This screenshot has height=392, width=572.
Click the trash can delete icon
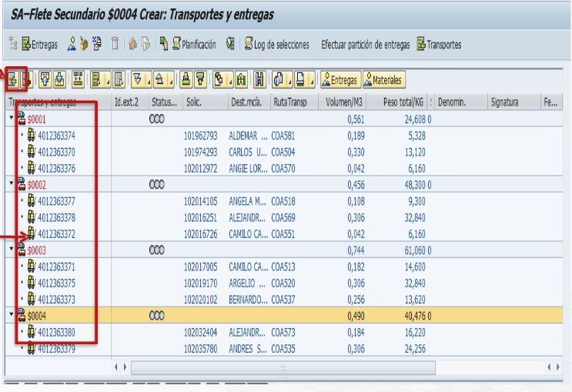pos(113,45)
